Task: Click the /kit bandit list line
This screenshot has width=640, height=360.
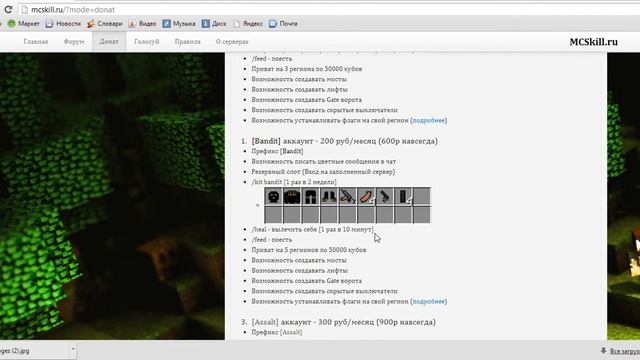Action: click(294, 182)
